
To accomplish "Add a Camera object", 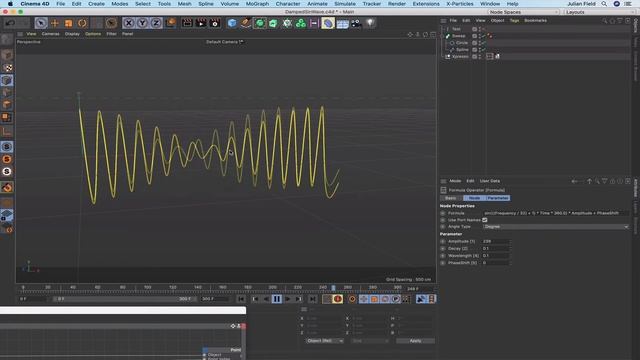I will click(x=356, y=23).
